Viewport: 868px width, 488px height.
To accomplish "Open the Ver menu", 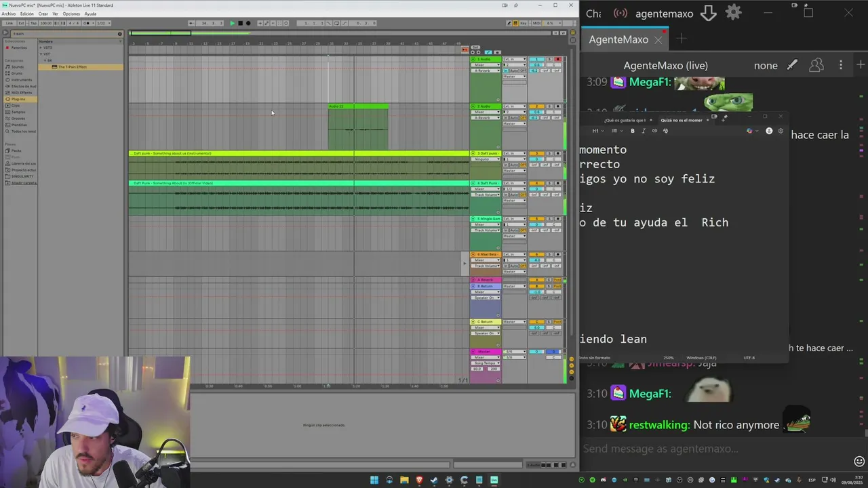I will click(x=55, y=14).
